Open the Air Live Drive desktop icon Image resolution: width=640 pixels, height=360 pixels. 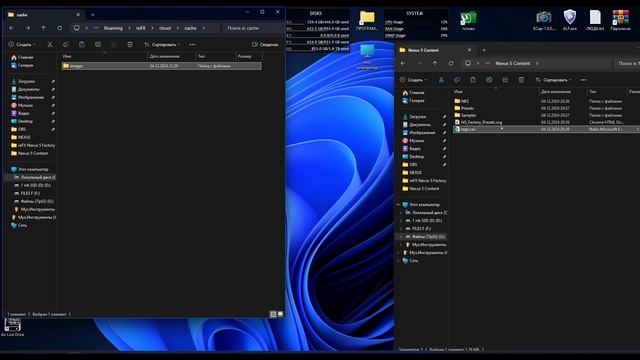tap(12, 327)
